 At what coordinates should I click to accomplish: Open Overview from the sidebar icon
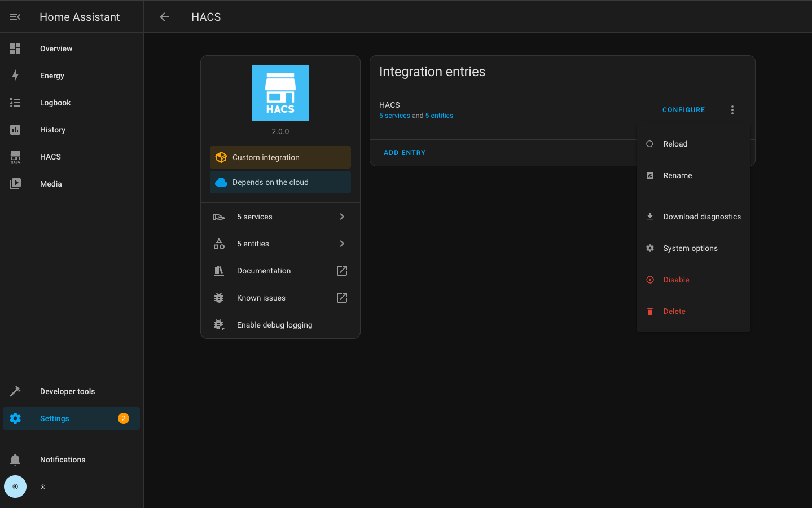[x=15, y=48]
